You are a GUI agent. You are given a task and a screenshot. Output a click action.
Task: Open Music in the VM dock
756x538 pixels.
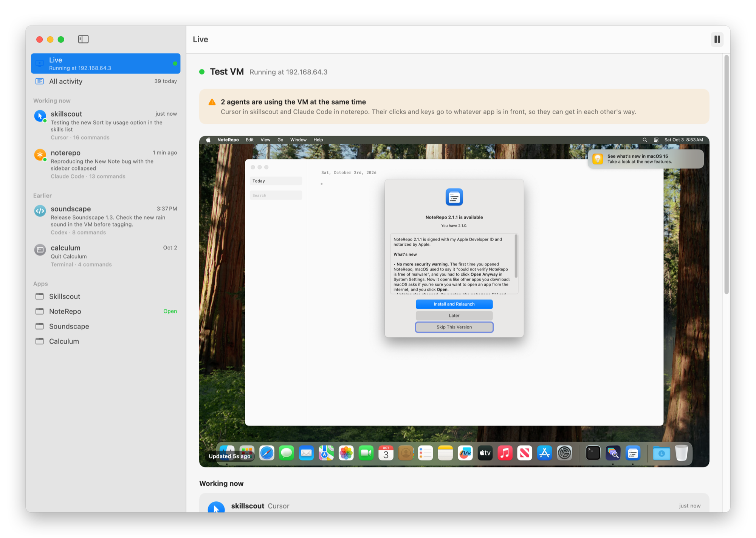tap(505, 453)
